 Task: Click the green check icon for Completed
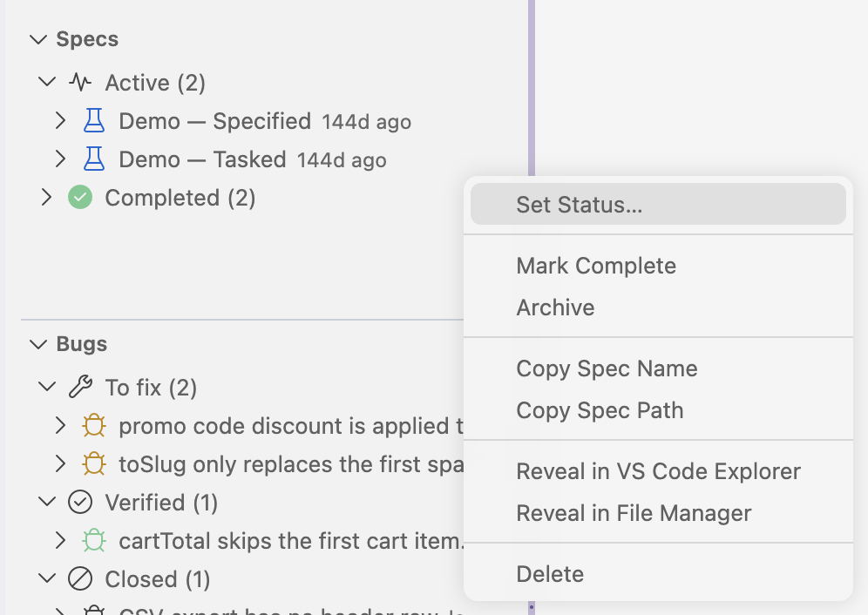(80, 197)
